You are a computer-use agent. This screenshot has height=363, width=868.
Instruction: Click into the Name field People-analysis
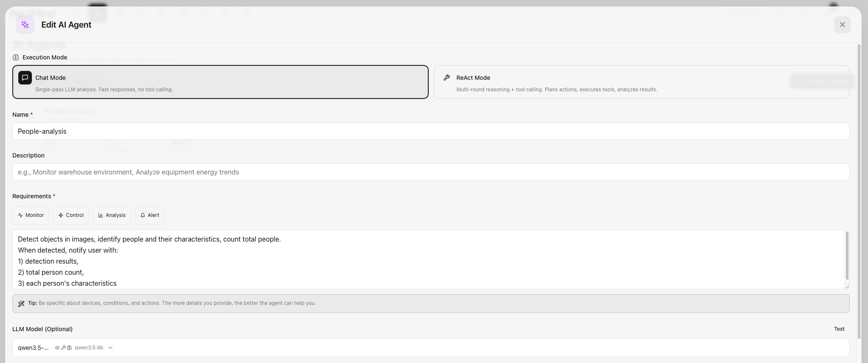(430, 131)
